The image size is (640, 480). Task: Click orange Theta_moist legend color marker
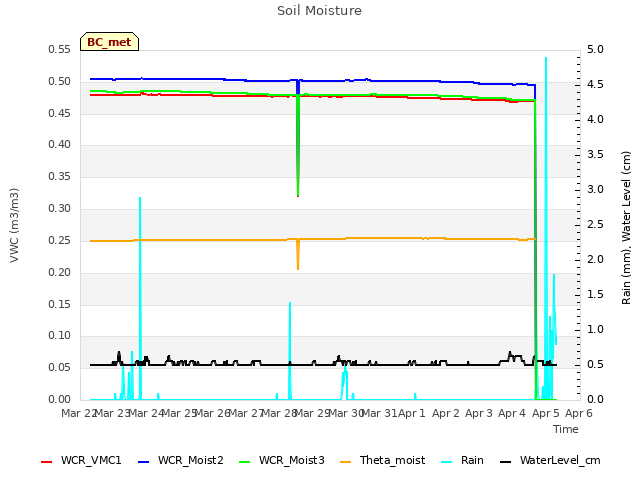(x=345, y=462)
